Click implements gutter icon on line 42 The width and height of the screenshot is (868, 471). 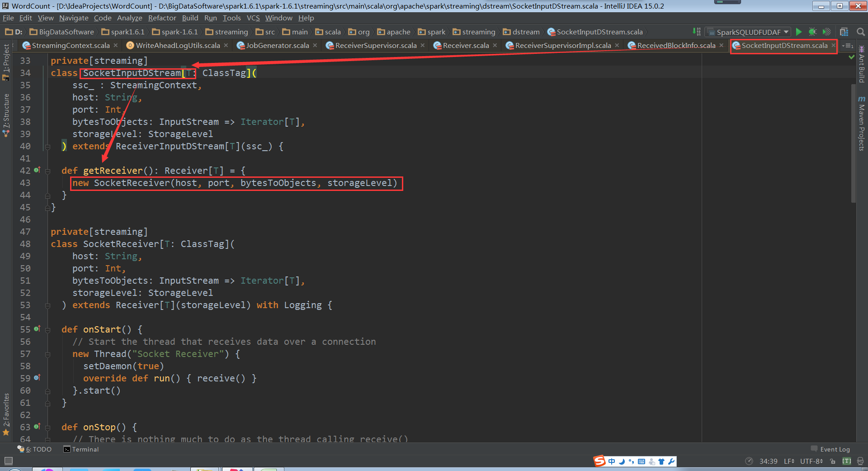coord(37,170)
